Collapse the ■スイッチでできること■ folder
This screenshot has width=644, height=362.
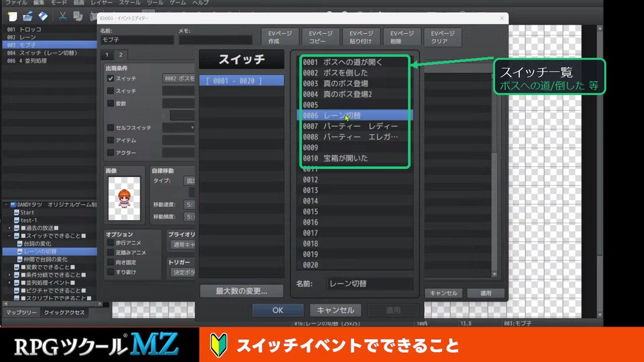coord(10,236)
